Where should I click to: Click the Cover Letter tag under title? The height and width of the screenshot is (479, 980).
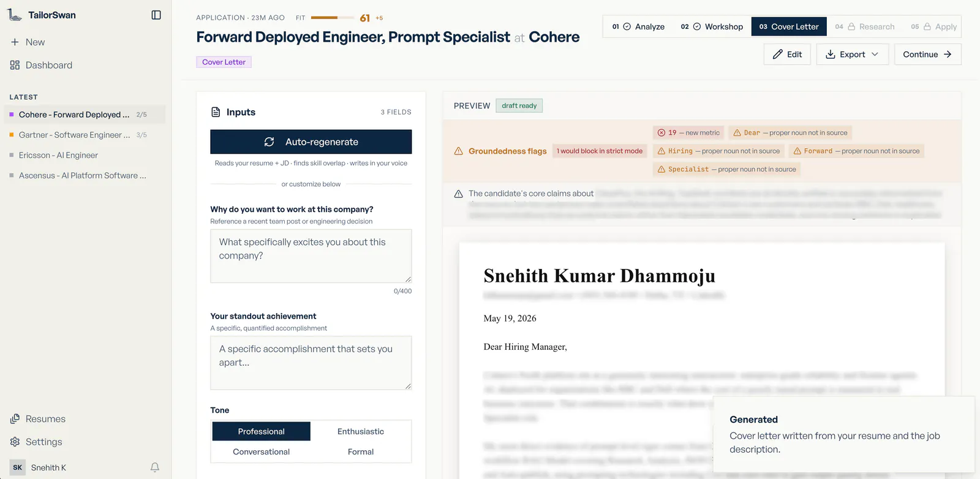(x=224, y=62)
